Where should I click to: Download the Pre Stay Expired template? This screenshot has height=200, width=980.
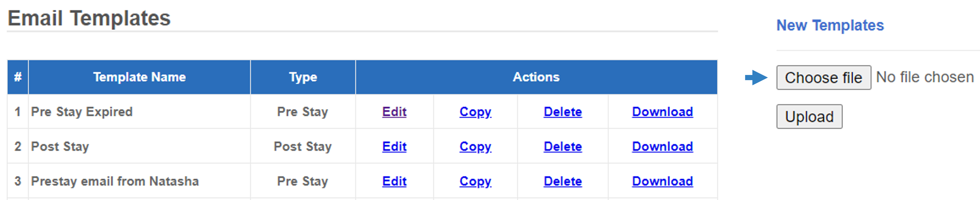click(662, 112)
